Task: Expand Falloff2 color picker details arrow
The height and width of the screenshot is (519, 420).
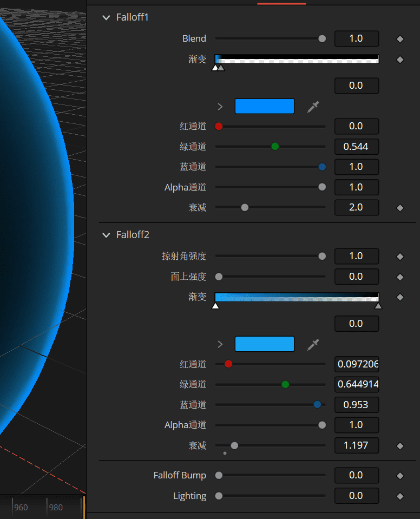Action: (220, 344)
